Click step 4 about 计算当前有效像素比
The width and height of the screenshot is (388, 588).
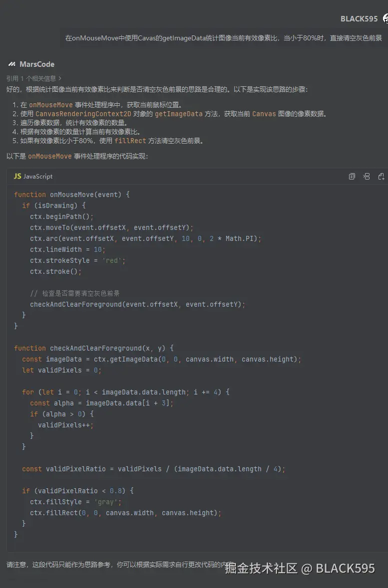81,132
